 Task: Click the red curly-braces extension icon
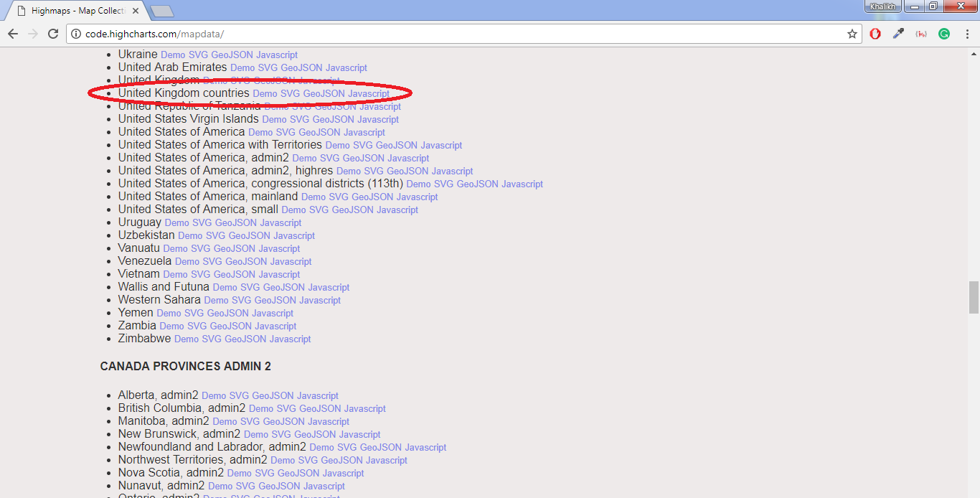[921, 34]
